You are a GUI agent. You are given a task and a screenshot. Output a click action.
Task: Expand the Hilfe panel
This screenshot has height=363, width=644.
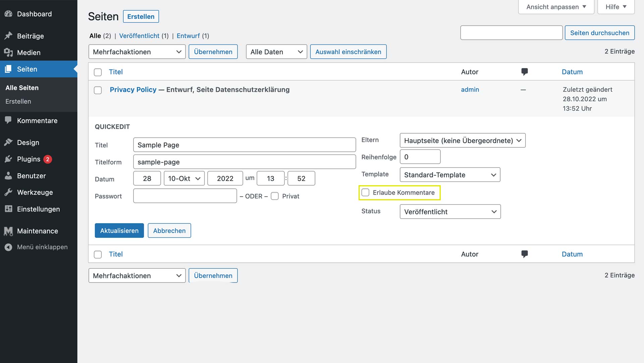pyautogui.click(x=616, y=7)
